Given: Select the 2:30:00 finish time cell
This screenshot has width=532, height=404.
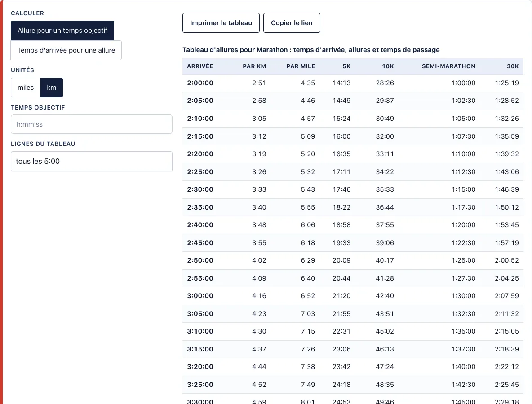Looking at the screenshot, I should 200,189.
